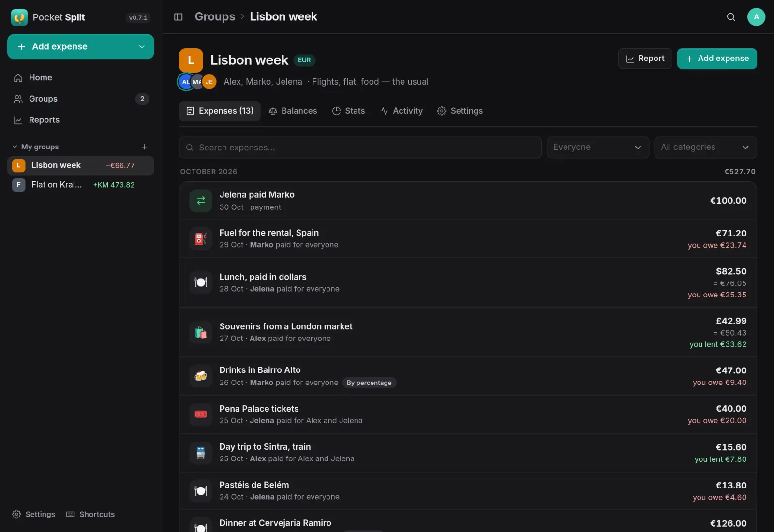Image resolution: width=774 pixels, height=532 pixels.
Task: Open Settings in the sidebar footer
Action: (33, 514)
